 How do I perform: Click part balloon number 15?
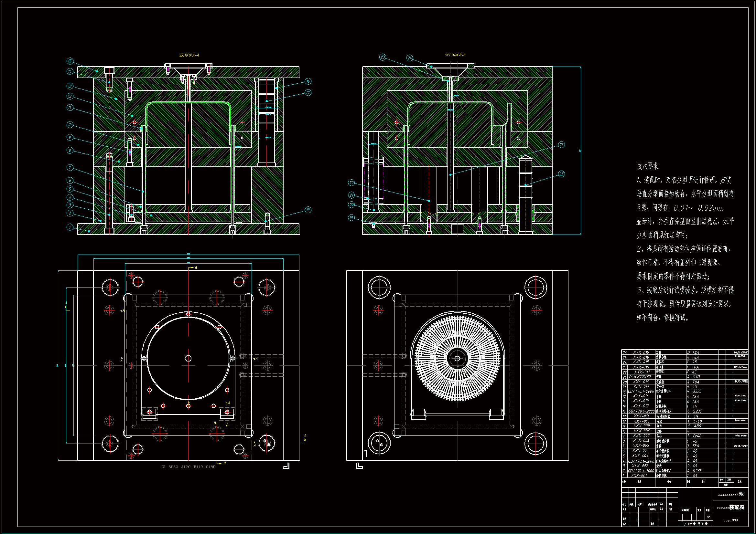(x=70, y=61)
